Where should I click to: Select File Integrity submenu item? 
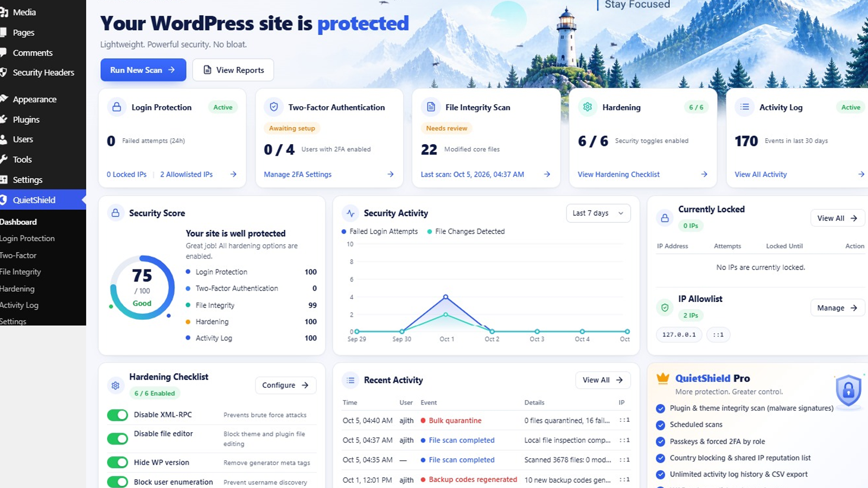pyautogui.click(x=21, y=272)
